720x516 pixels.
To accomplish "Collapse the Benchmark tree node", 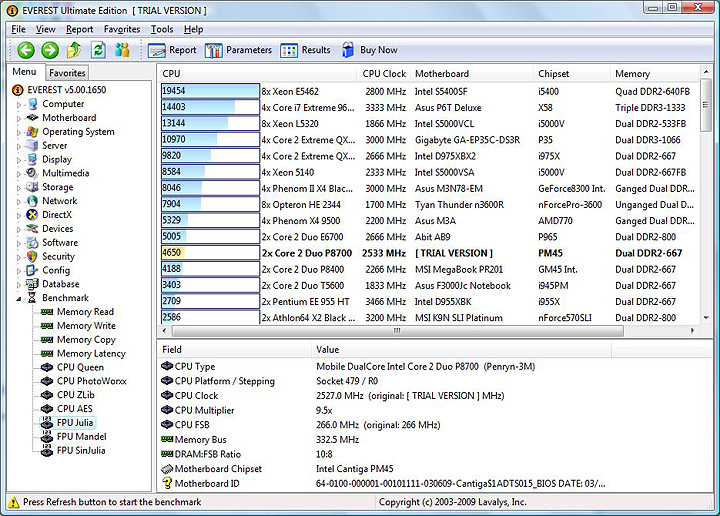I will click(x=19, y=298).
